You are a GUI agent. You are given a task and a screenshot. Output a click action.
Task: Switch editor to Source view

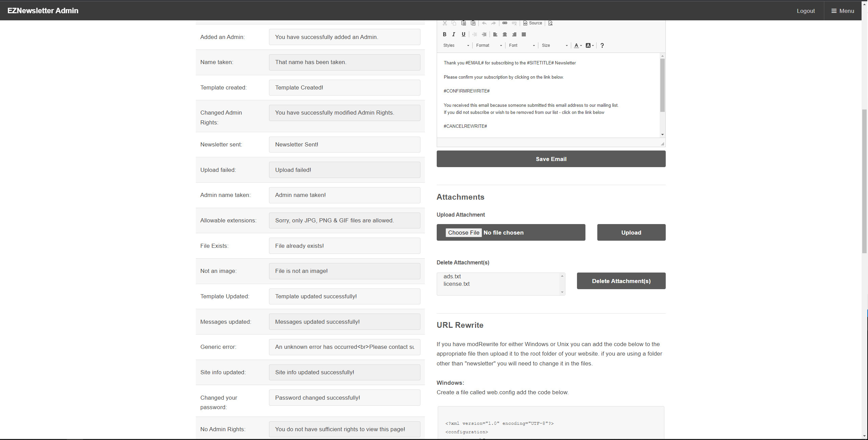[x=533, y=23]
